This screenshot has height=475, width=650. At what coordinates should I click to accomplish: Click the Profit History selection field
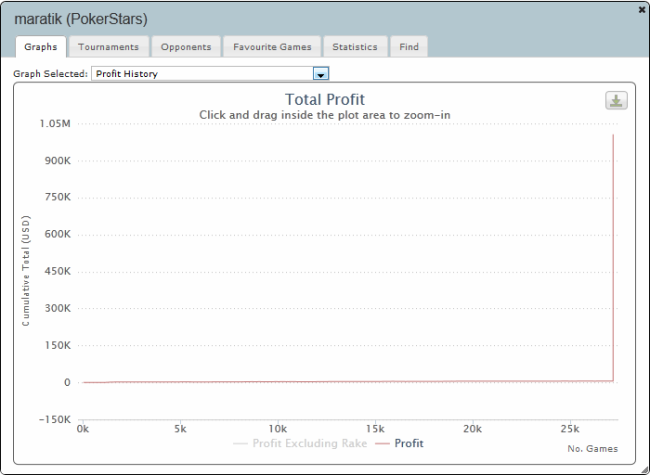[x=202, y=74]
